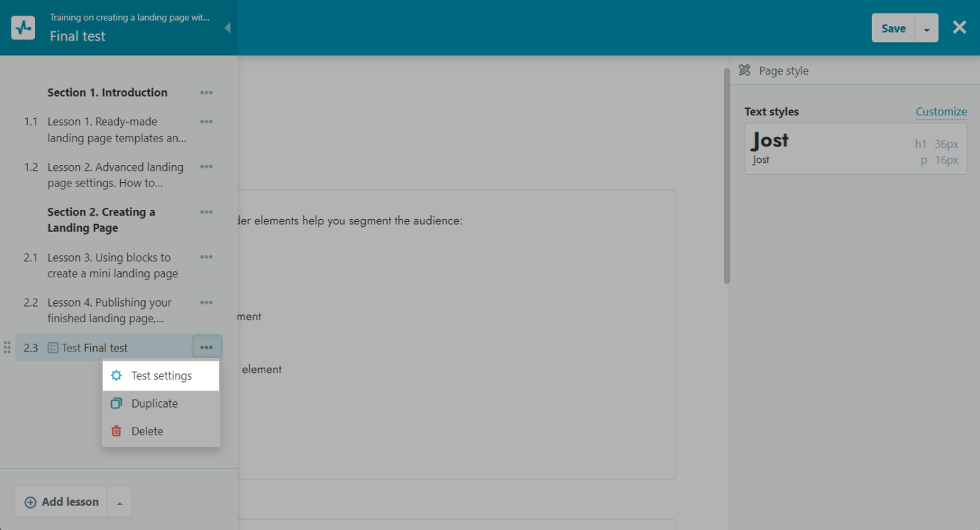The height and width of the screenshot is (530, 980).
Task: Expand the Add lesson dropdown arrow
Action: (119, 502)
